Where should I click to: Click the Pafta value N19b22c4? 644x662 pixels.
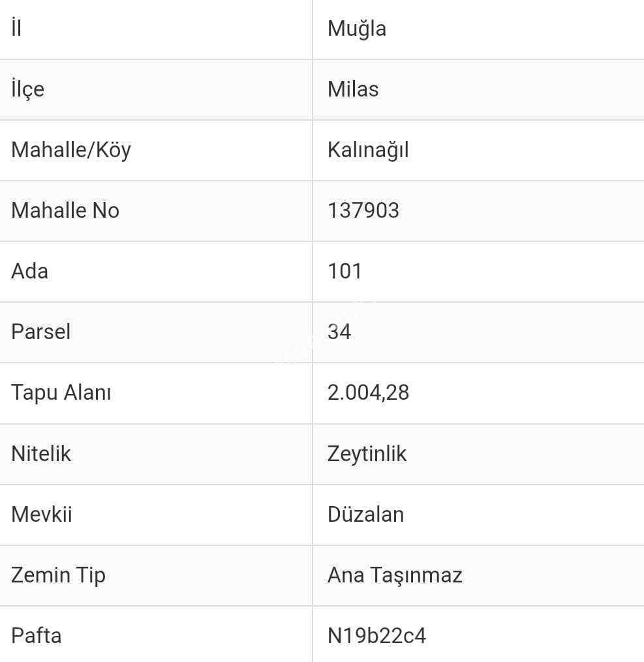[x=376, y=635]
